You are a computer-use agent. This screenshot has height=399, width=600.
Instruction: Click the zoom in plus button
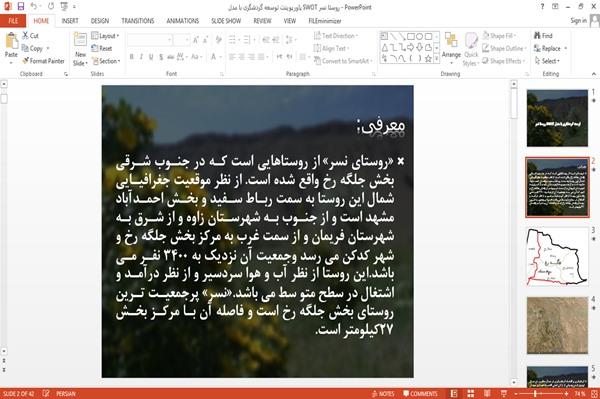pos(567,394)
